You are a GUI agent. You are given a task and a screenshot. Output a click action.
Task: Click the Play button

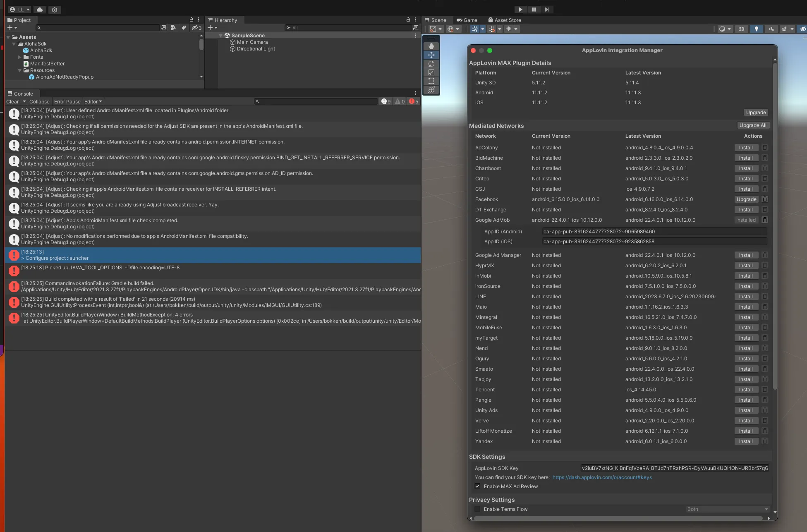pos(520,10)
